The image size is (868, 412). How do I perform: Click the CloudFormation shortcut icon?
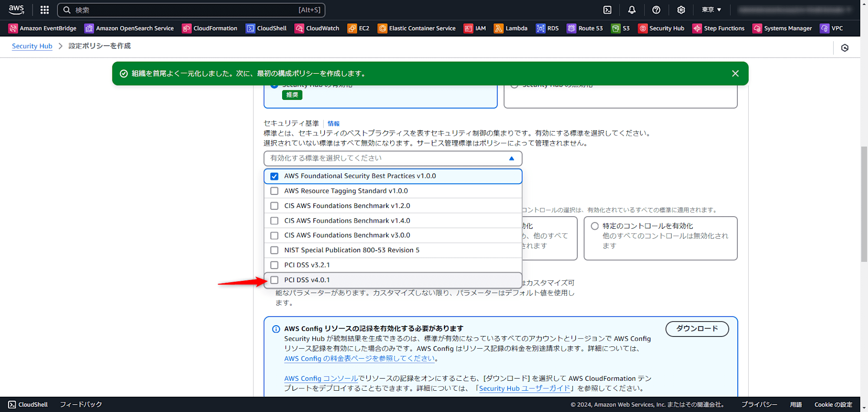click(x=187, y=28)
